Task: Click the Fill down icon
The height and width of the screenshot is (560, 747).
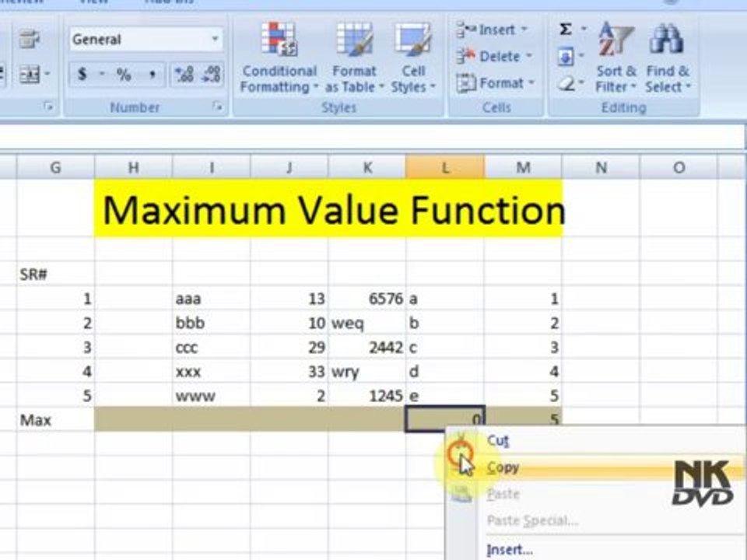Action: coord(566,57)
